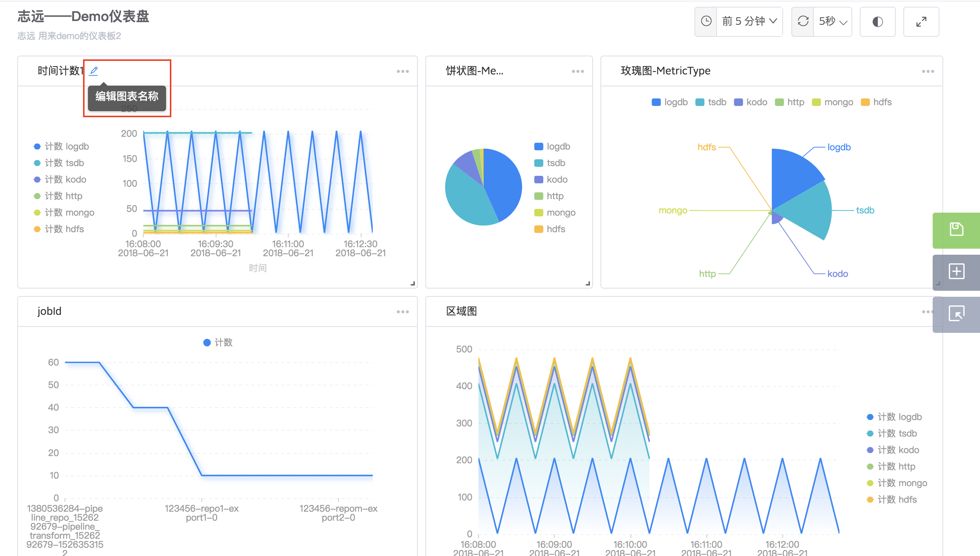This screenshot has width=980, height=556.
Task: Open the more menu of 区域图 panel
Action: click(927, 312)
